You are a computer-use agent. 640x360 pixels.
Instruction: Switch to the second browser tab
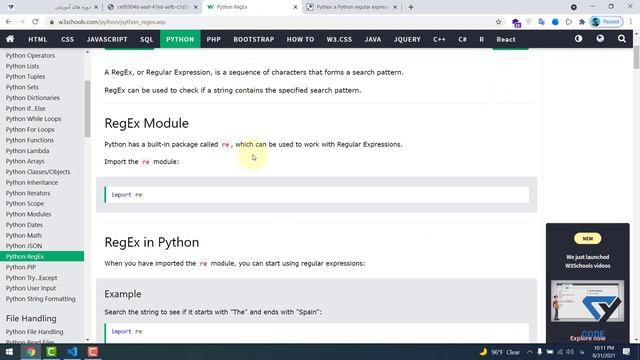152,7
